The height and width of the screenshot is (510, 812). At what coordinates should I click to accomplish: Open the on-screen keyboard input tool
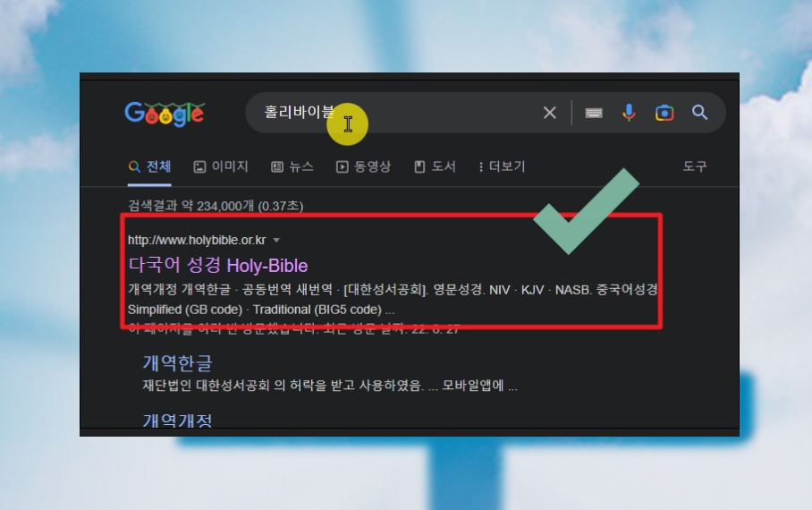[x=594, y=113]
